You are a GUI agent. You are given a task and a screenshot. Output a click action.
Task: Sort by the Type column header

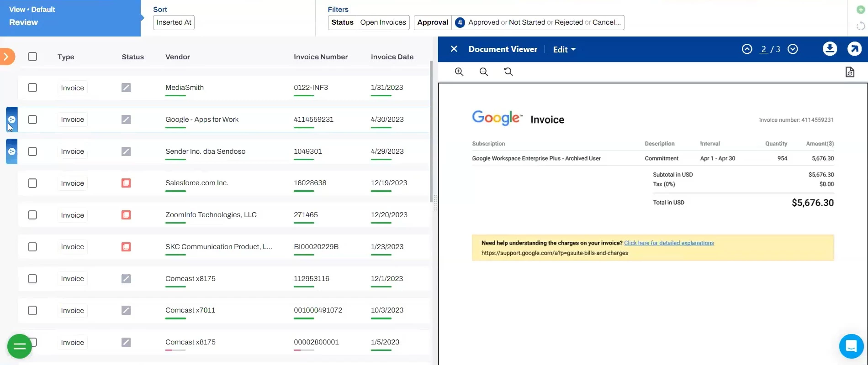click(x=66, y=57)
